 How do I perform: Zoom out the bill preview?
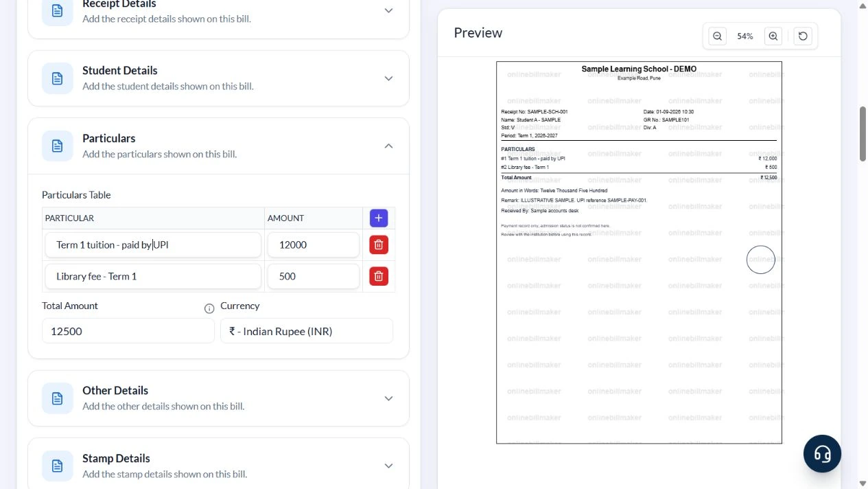coord(717,36)
